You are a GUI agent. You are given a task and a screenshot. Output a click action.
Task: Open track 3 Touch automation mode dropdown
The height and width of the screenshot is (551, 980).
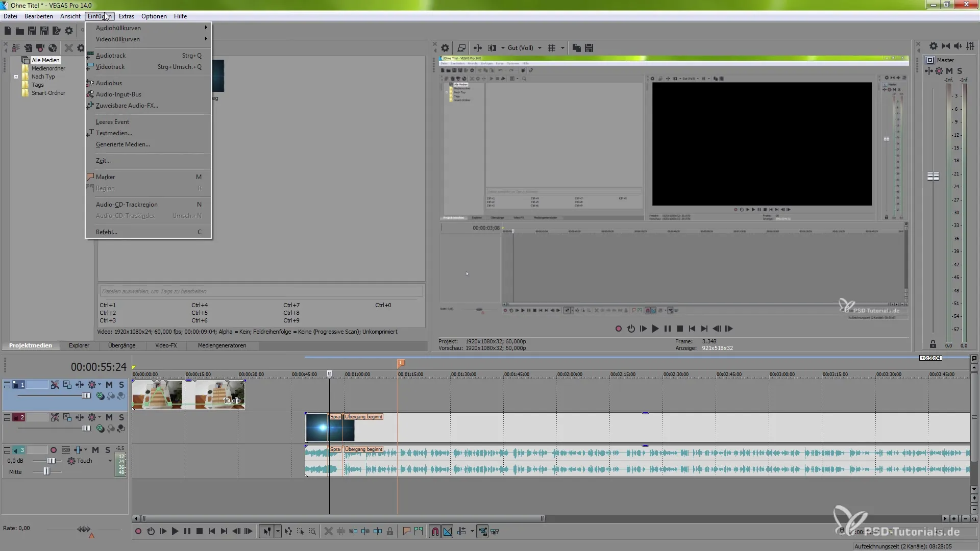click(110, 461)
